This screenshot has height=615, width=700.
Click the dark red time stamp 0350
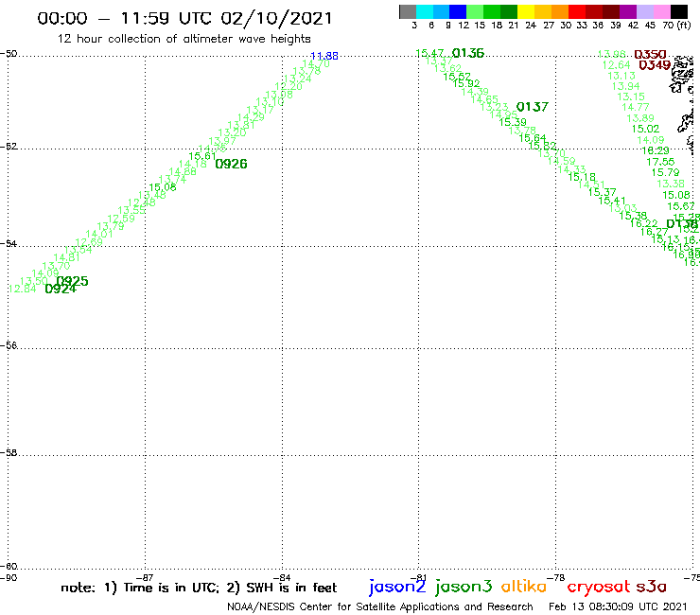[x=650, y=55]
